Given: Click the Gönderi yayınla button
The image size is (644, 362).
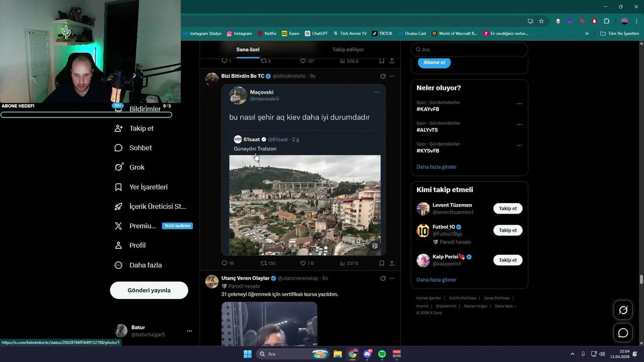Looking at the screenshot, I should (x=149, y=290).
